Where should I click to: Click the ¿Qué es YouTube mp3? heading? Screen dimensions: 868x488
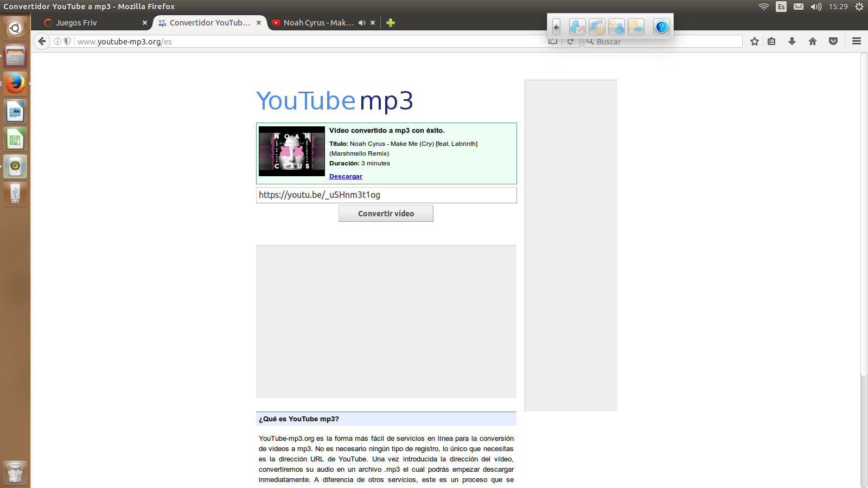pyautogui.click(x=299, y=419)
